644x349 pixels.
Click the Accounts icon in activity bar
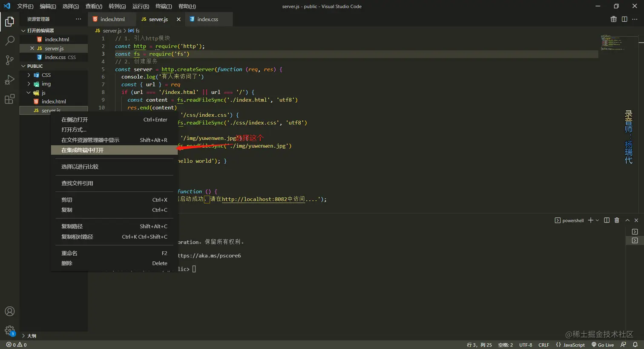pos(9,312)
